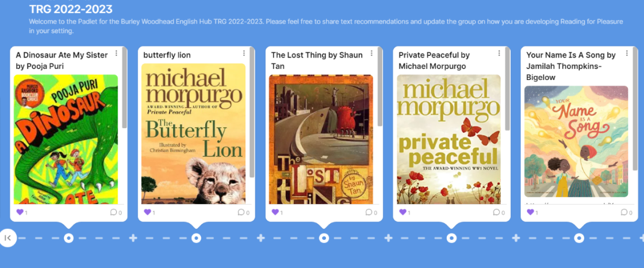The image size is (644, 268).
Task: Open the Your Name Is A Song cover
Action: pos(576,141)
